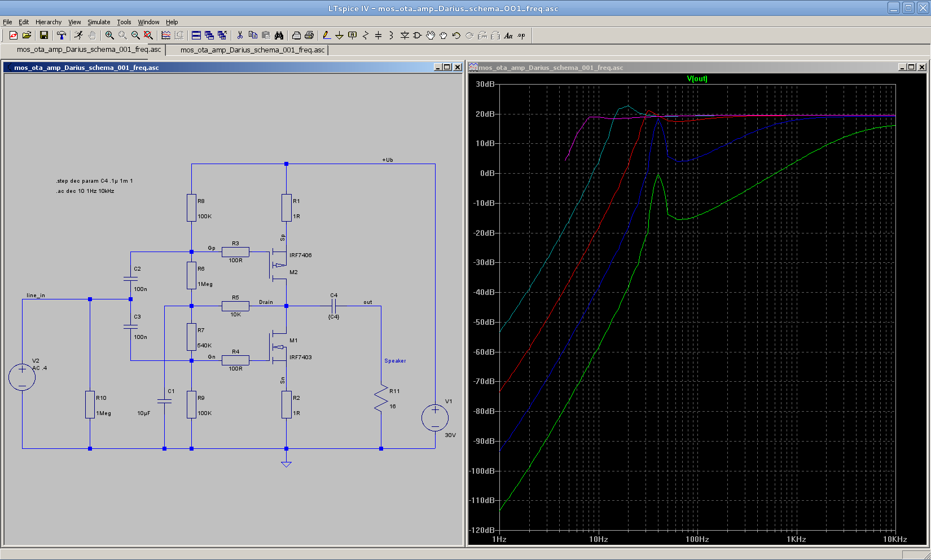Open the Hierarchy menu
This screenshot has width=931, height=560.
(49, 22)
